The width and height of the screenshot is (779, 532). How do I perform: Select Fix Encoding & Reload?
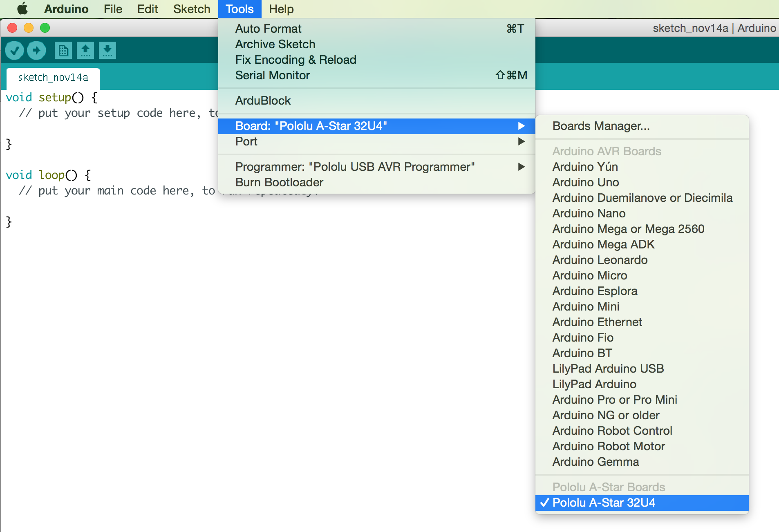click(x=377, y=60)
